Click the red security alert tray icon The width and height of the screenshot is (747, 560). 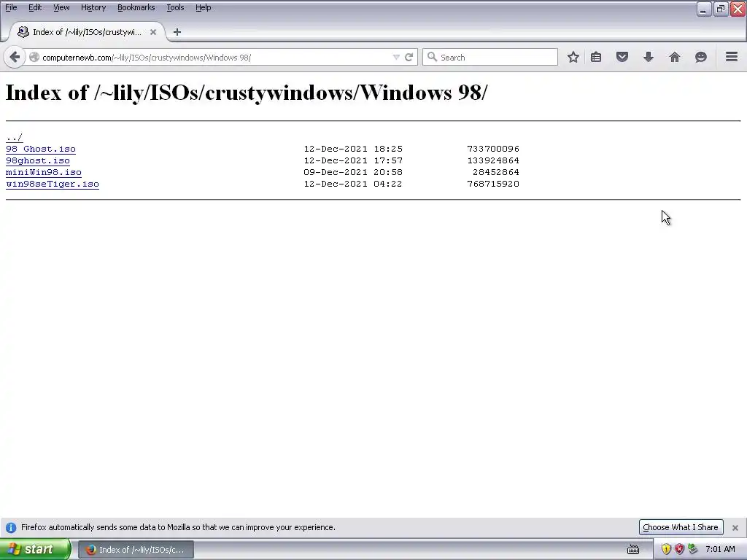[x=679, y=549]
